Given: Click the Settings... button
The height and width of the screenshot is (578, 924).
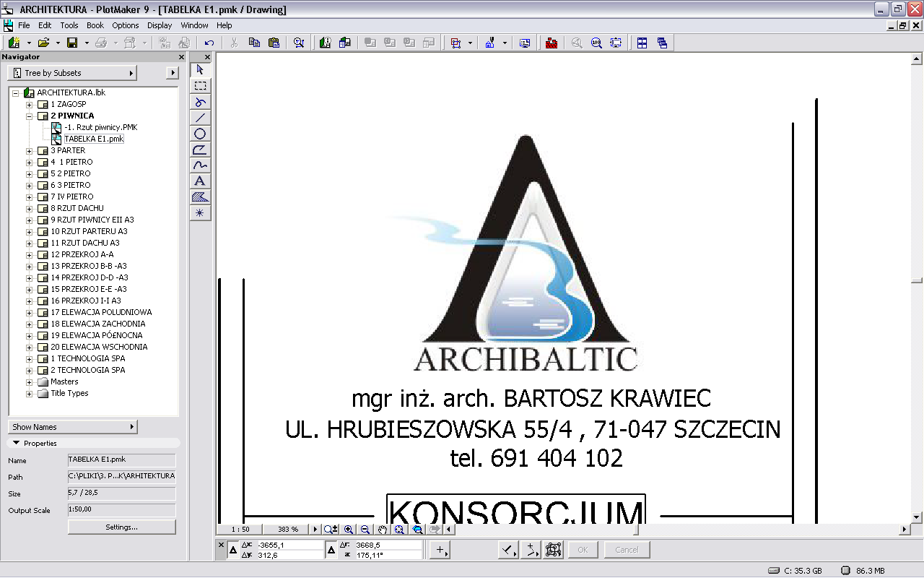Looking at the screenshot, I should click(121, 527).
